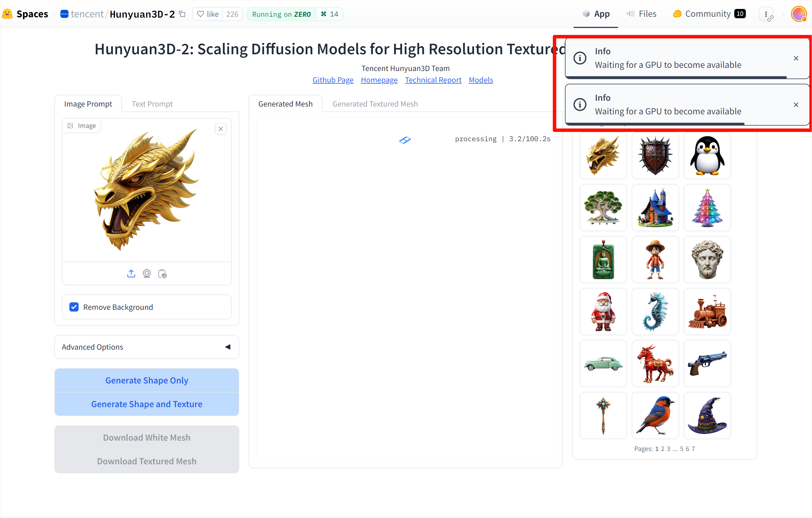
Task: Open the Community tab
Action: point(709,14)
